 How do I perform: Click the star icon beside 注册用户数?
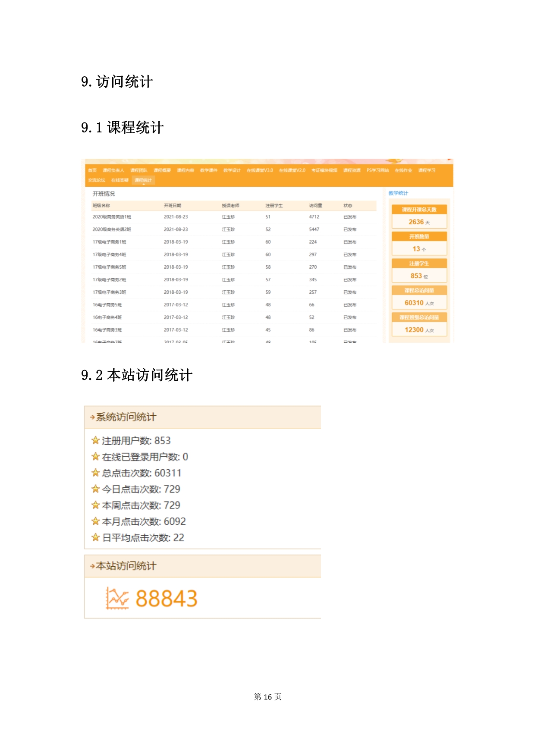[96, 440]
